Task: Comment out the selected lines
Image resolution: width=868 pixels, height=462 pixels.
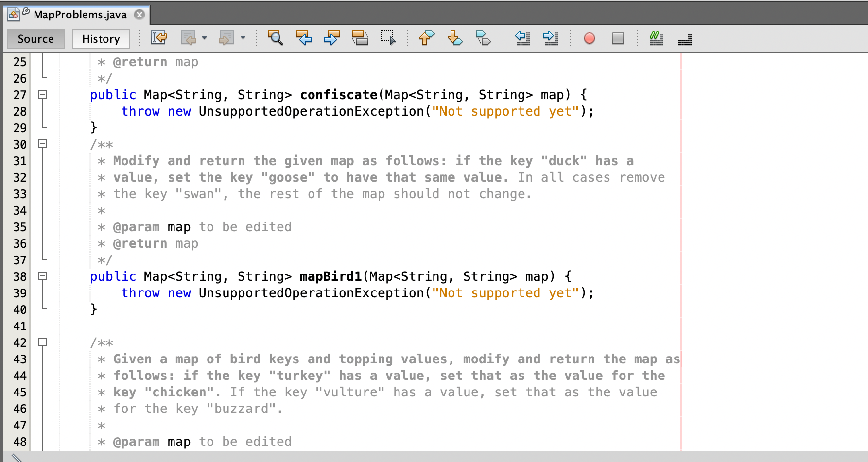Action: 657,38
